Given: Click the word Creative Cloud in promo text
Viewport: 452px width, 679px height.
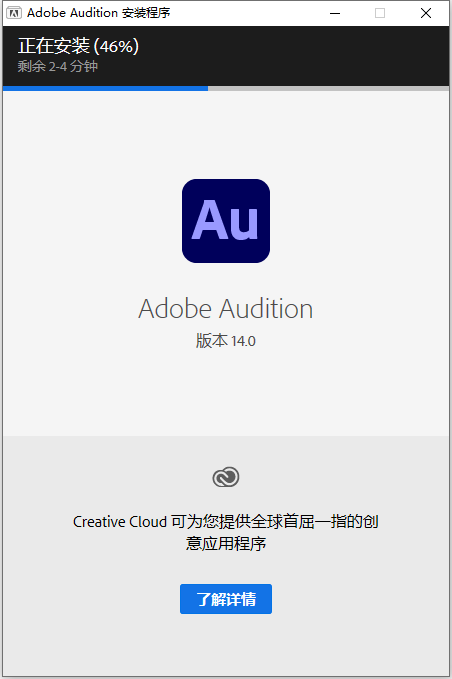Looking at the screenshot, I should (x=120, y=522).
